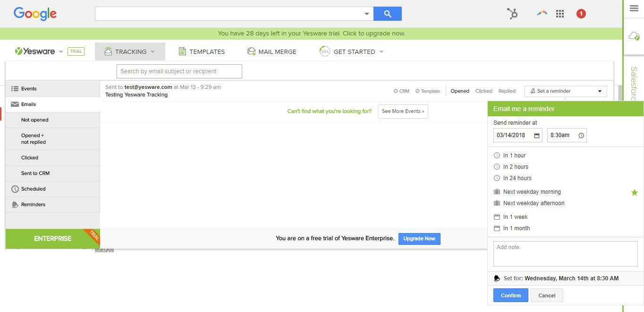Viewport: 644px width, 312px height.
Task: Select Events in the sidebar
Action: point(53,89)
